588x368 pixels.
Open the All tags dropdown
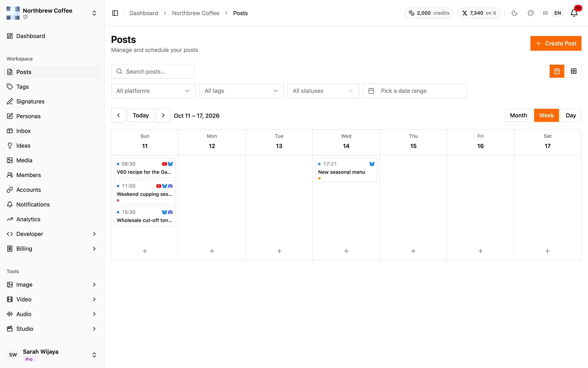click(x=242, y=91)
